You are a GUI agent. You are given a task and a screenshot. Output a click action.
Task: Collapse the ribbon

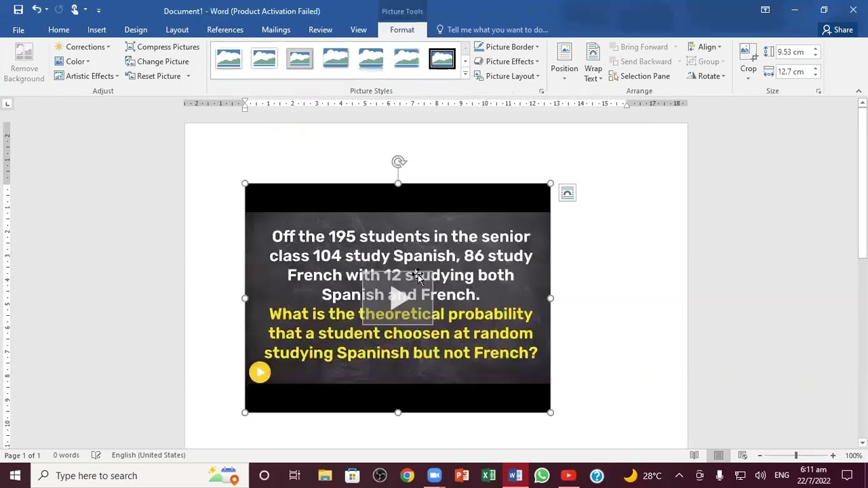click(859, 91)
